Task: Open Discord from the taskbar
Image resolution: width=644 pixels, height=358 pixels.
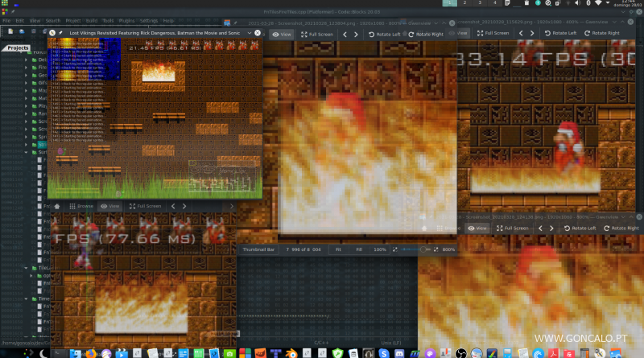Action: tap(399, 353)
